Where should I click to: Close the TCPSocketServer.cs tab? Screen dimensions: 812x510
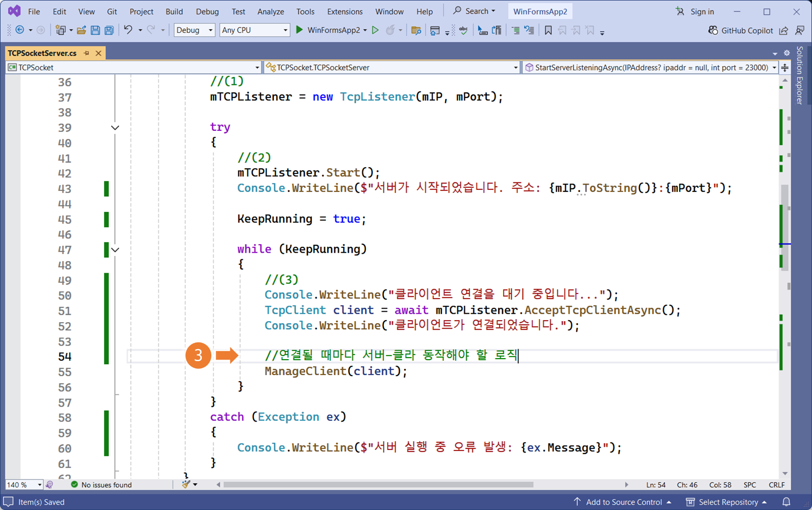tap(98, 53)
